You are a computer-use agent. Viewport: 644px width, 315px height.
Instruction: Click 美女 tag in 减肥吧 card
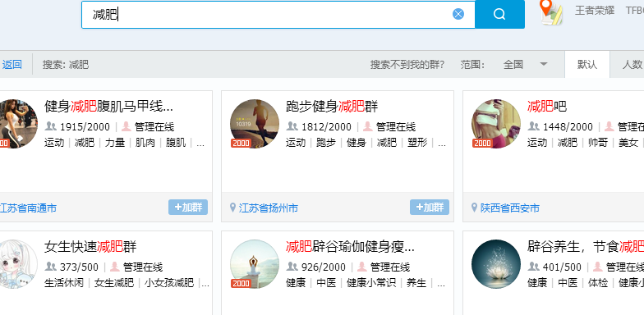tap(628, 143)
